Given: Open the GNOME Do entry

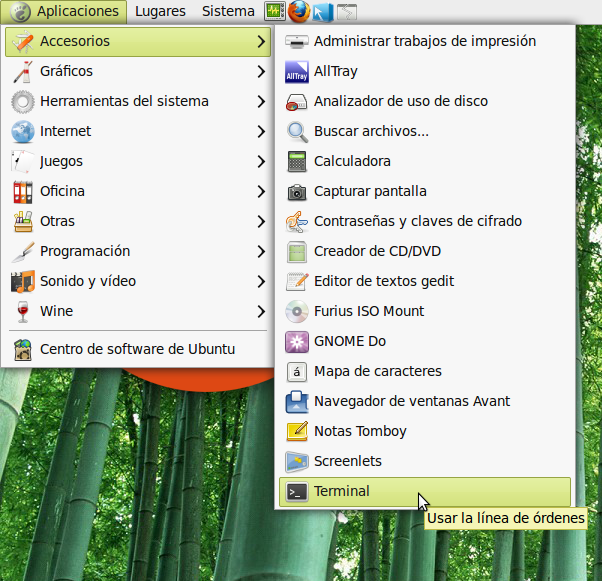Looking at the screenshot, I should click(x=425, y=342).
